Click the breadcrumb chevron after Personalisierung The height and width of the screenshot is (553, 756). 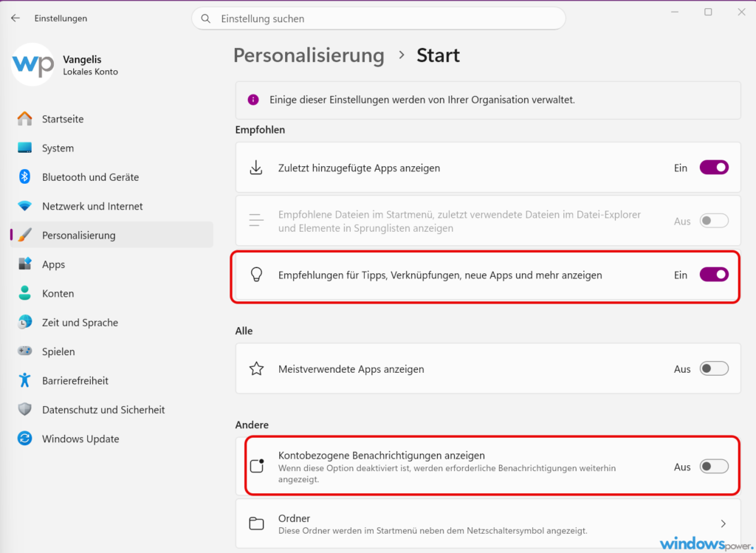402,55
